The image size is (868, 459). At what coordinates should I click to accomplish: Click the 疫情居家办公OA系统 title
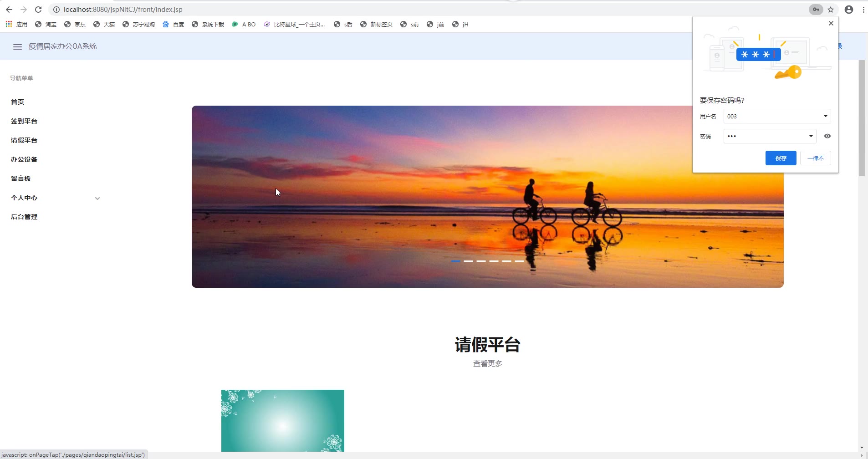(62, 46)
